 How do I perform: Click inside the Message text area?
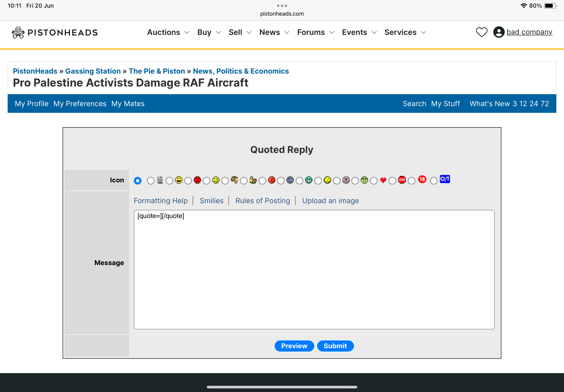pyautogui.click(x=314, y=270)
